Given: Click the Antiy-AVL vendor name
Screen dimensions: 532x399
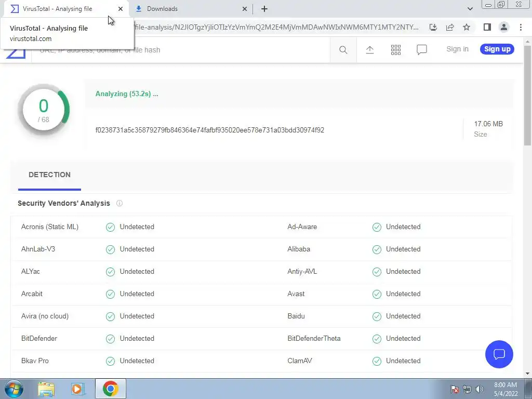Looking at the screenshot, I should (302, 271).
